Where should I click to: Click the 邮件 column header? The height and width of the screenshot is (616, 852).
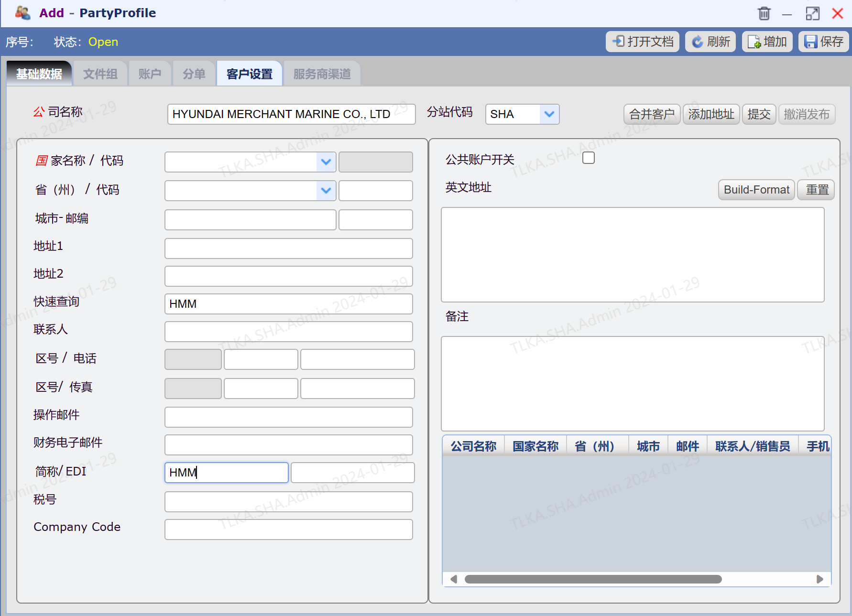coord(688,446)
